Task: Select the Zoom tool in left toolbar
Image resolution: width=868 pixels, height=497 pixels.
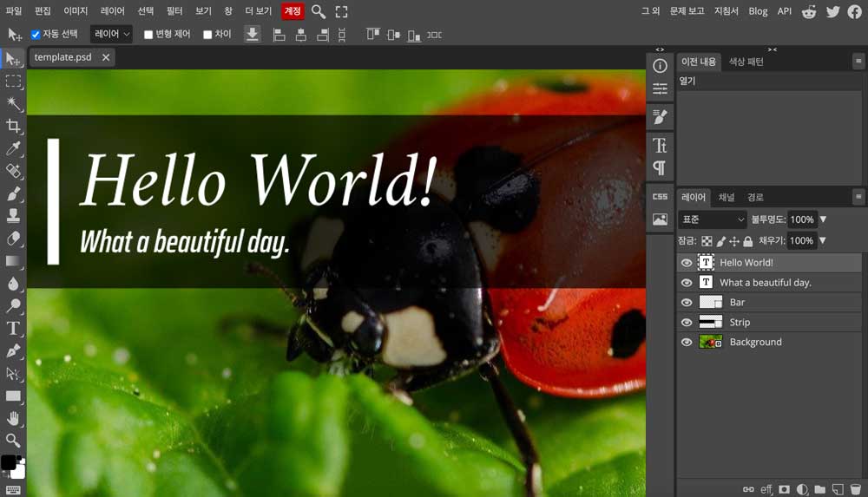Action: [13, 441]
